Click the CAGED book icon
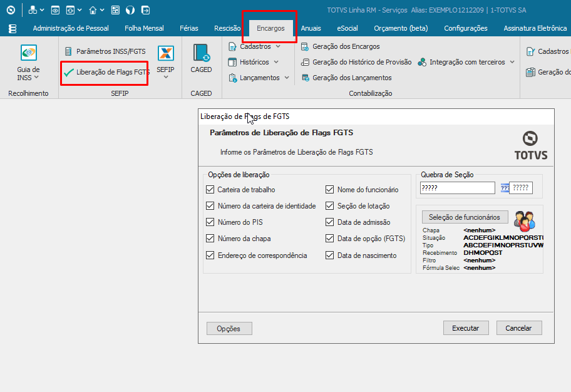The width and height of the screenshot is (571, 392). [201, 53]
